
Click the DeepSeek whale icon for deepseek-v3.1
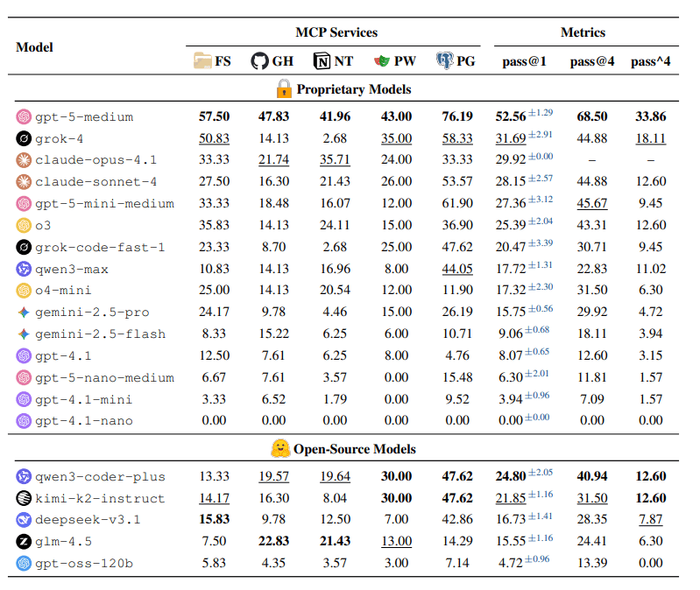click(x=24, y=520)
